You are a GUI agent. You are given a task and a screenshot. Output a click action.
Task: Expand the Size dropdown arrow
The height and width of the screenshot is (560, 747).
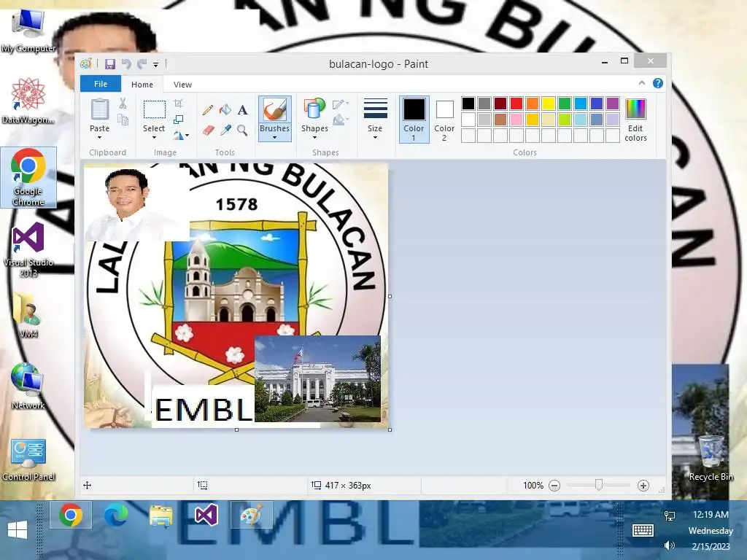click(x=376, y=138)
